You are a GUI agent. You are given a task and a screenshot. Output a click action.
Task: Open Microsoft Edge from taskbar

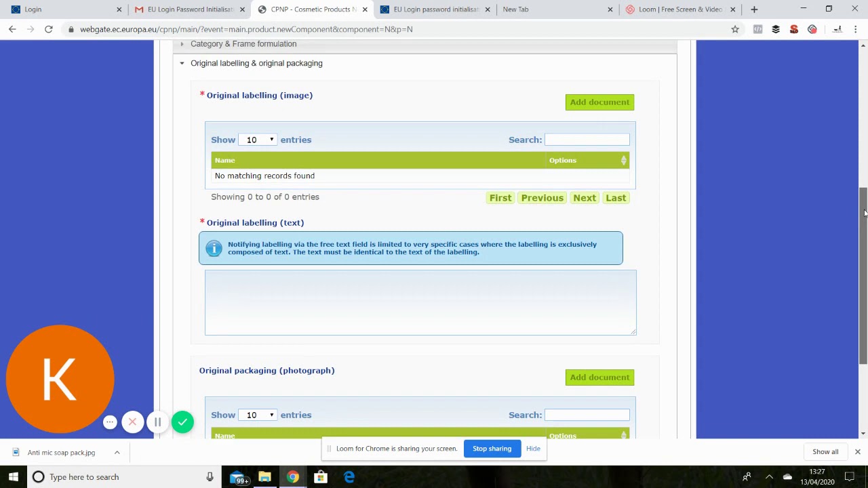pyautogui.click(x=349, y=477)
